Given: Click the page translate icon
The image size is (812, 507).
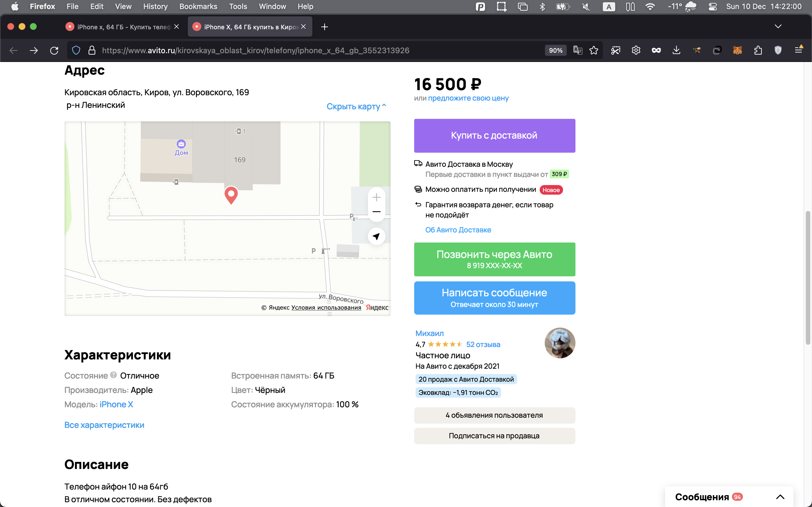Looking at the screenshot, I should coord(577,50).
